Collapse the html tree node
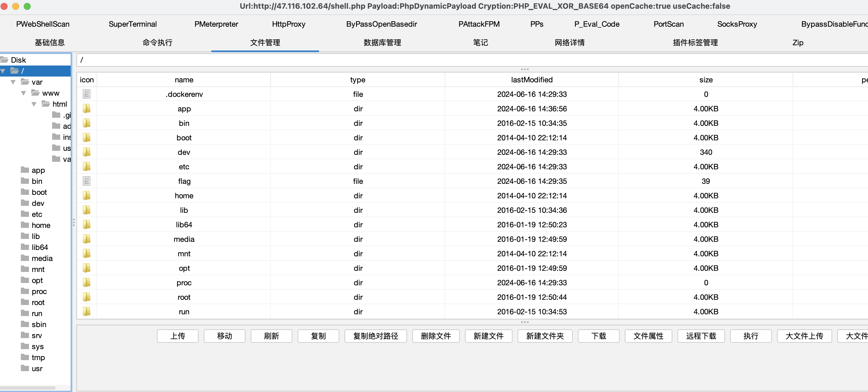Image resolution: width=868 pixels, height=392 pixels. pyautogui.click(x=34, y=104)
